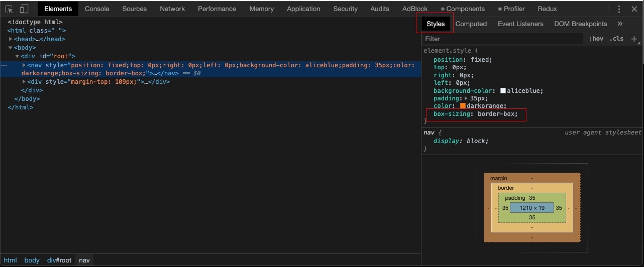Toggle the .cls class editor
644x267 pixels.
coord(616,39)
